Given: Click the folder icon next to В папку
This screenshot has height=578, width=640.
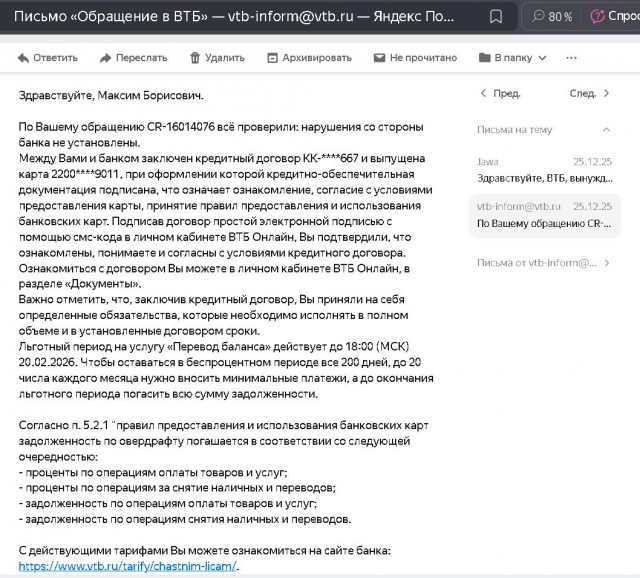Looking at the screenshot, I should 484,58.
